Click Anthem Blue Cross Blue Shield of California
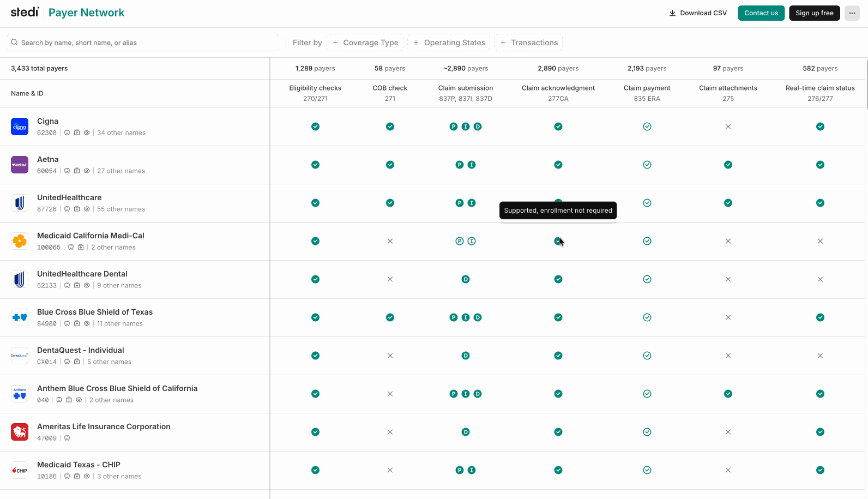Viewport: 868px width, 499px height. point(117,388)
